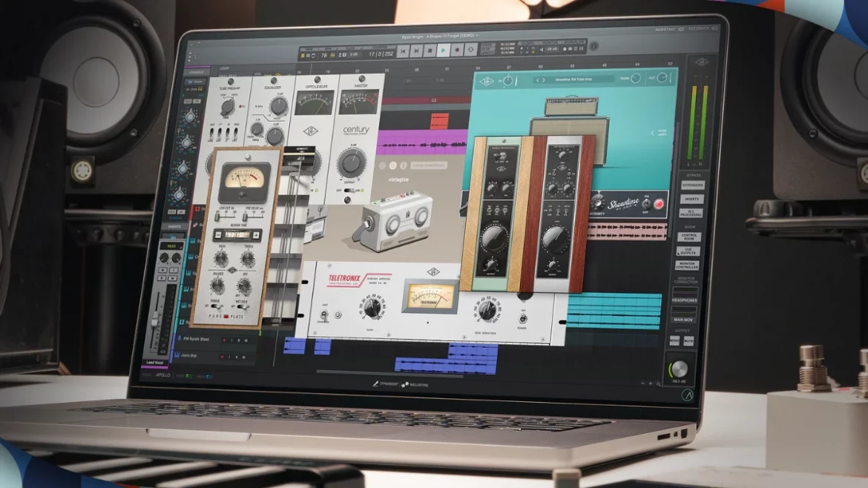Toggle the POWER switch on the Teletronix LA-2A

point(523,319)
